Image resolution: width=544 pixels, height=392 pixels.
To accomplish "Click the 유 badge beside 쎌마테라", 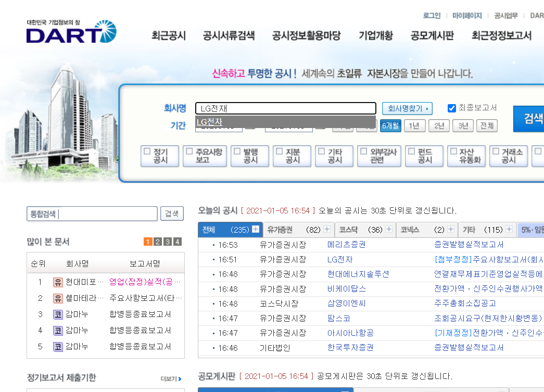I will coord(58,298).
